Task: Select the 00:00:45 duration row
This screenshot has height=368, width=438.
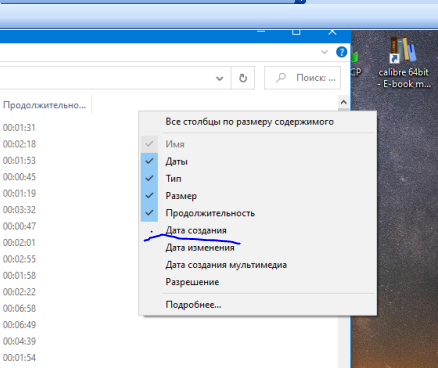Action: (x=19, y=177)
